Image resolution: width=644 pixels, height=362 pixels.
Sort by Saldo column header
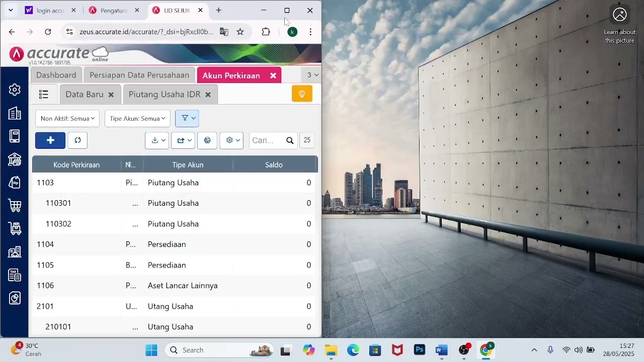click(274, 164)
